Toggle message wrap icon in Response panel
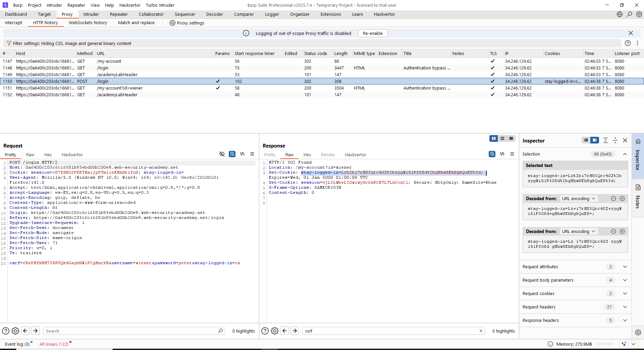This screenshot has width=644, height=350. (492, 154)
